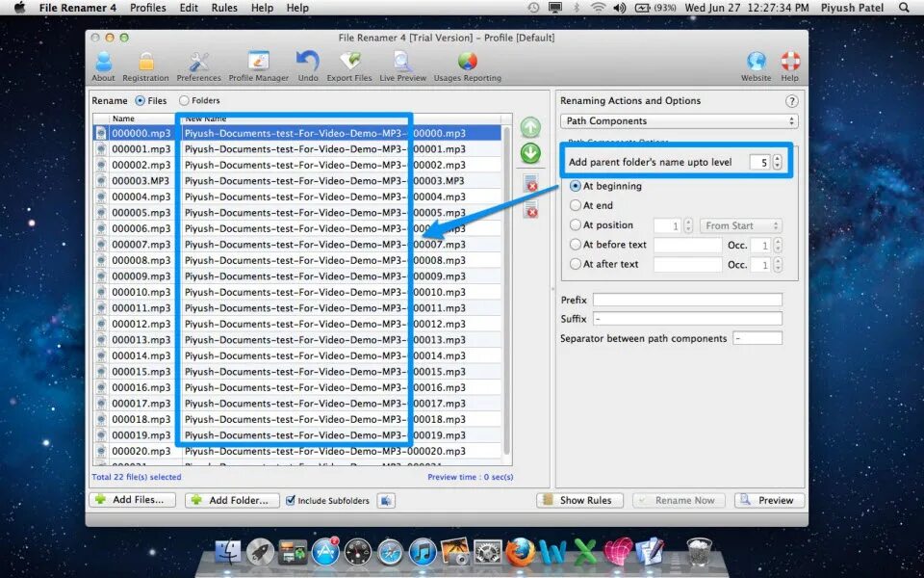Image resolution: width=924 pixels, height=578 pixels.
Task: Open the Rules menu
Action: tap(224, 8)
